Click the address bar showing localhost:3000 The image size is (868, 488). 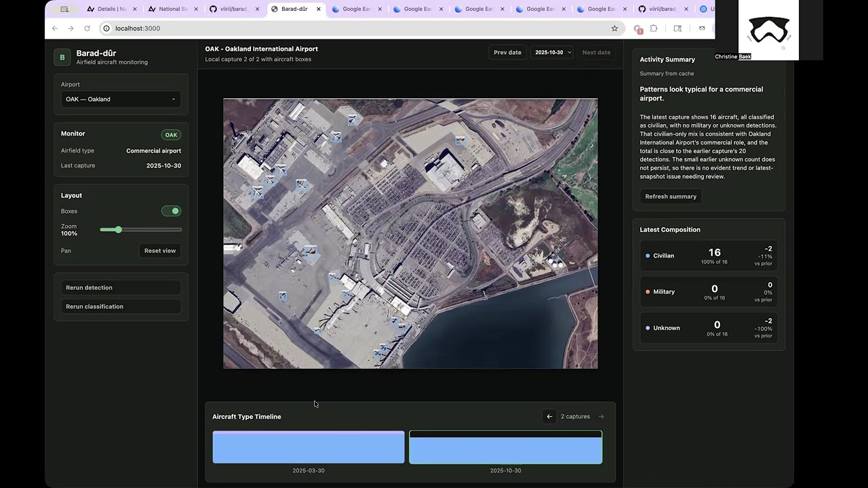[x=359, y=28]
